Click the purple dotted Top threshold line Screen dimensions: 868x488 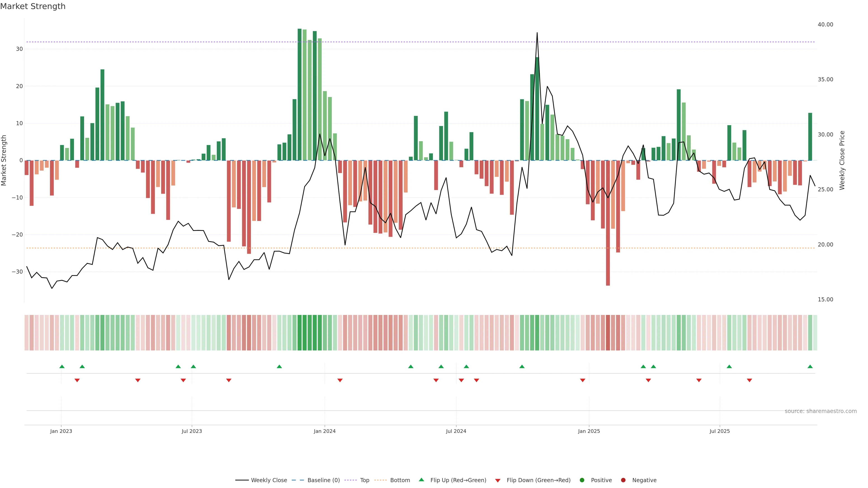404,42
